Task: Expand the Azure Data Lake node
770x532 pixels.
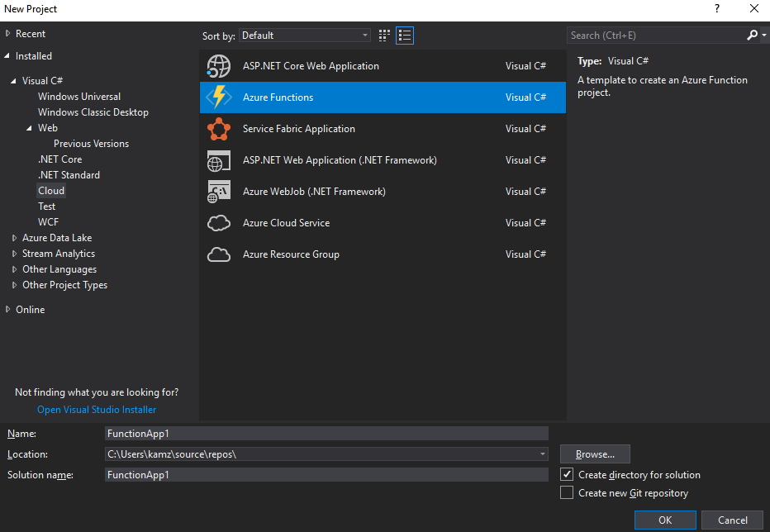Action: (x=14, y=238)
